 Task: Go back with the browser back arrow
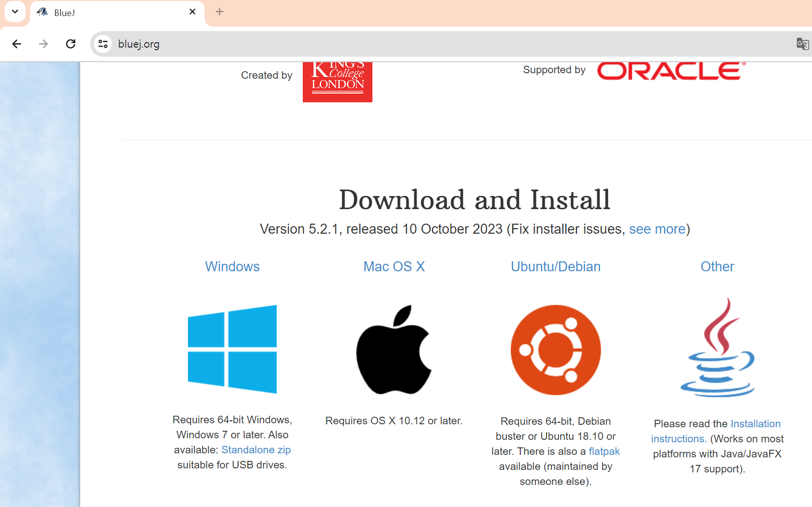click(x=17, y=44)
